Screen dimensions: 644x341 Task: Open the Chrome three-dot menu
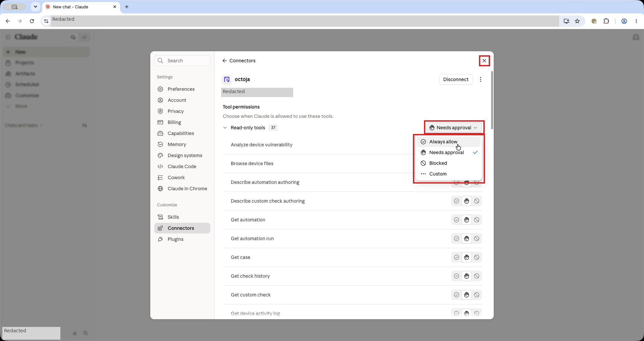point(636,21)
